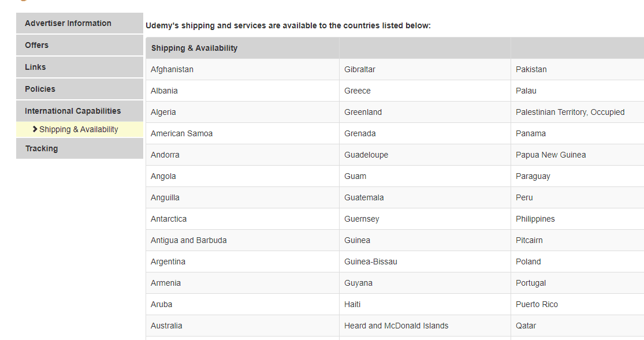Select the Pakistan table cell

pos(578,69)
